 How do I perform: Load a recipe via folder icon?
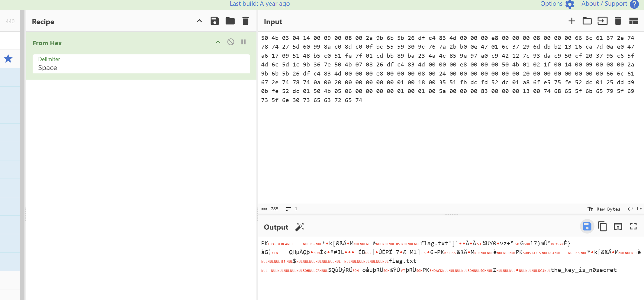click(x=230, y=21)
